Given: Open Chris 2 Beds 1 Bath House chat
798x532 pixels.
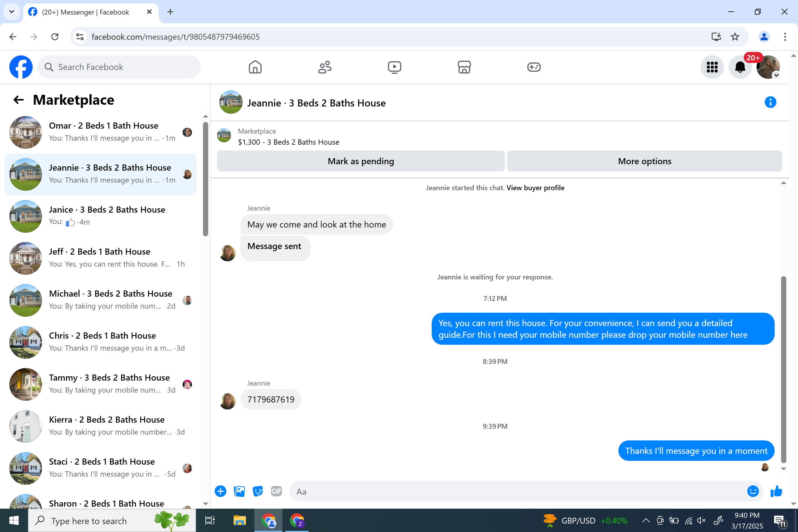Looking at the screenshot, I should [x=101, y=342].
